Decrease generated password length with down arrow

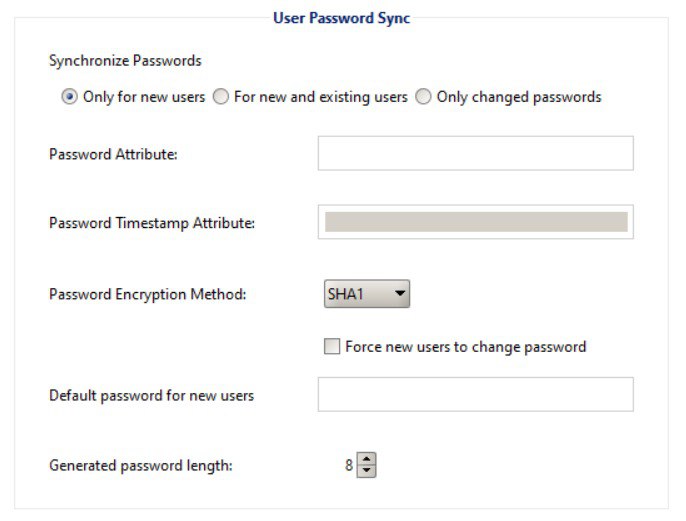tap(367, 470)
